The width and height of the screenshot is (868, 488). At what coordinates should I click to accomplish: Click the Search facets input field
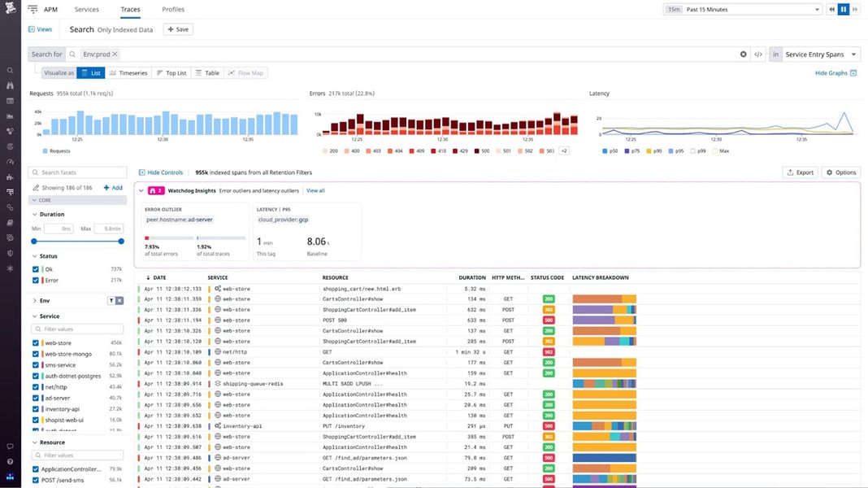pos(77,172)
